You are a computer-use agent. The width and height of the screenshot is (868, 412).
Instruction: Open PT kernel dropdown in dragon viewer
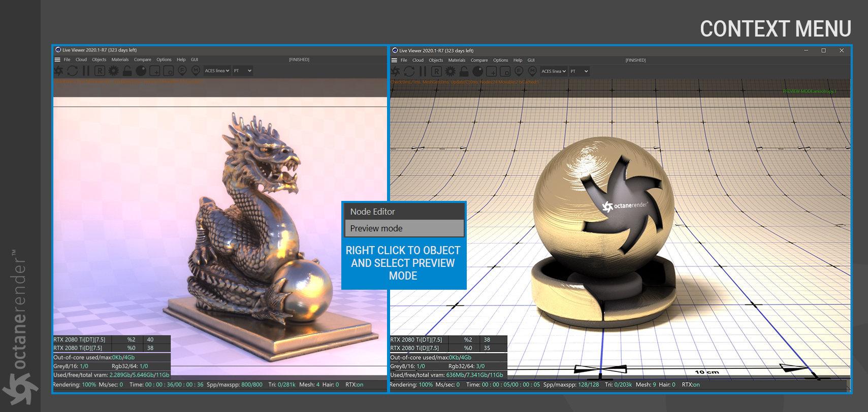coord(242,71)
